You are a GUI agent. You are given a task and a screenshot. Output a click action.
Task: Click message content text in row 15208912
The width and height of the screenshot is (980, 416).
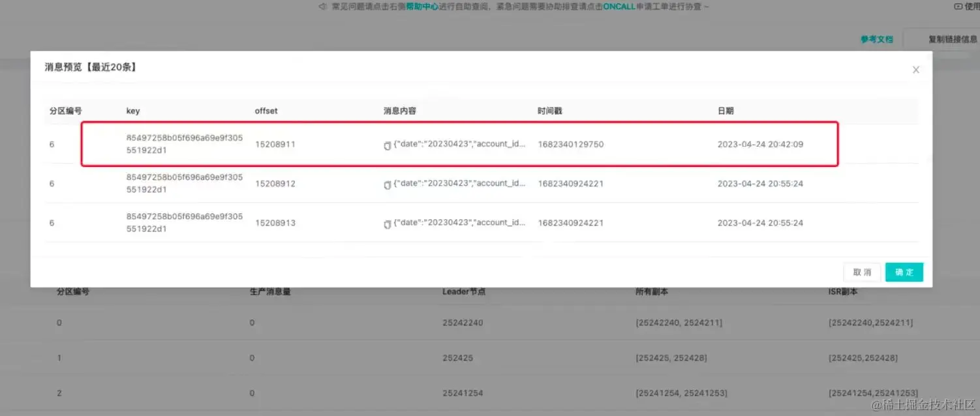[x=460, y=184]
